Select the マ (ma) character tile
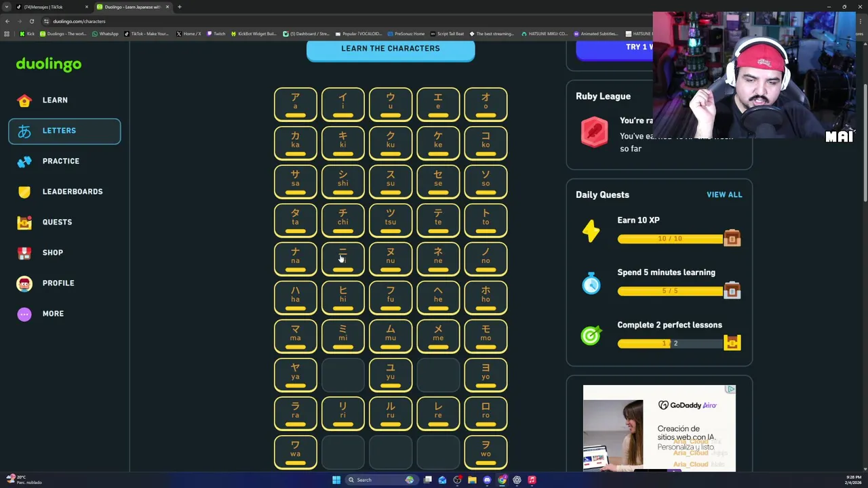Image resolution: width=868 pixels, height=488 pixels. pos(295,336)
